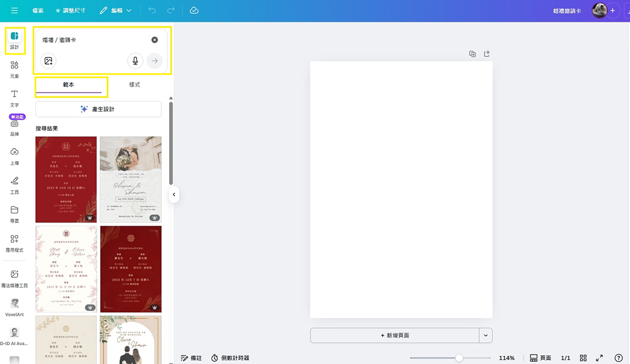Open the 元素 (Elements) sidebar panel
This screenshot has height=364, width=630.
[x=14, y=69]
